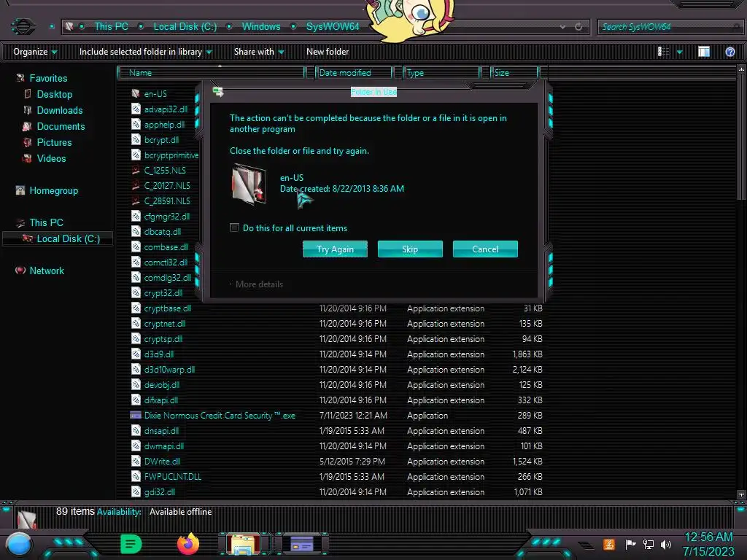
Task: Select the file named DWrite.dll
Action: (x=162, y=462)
